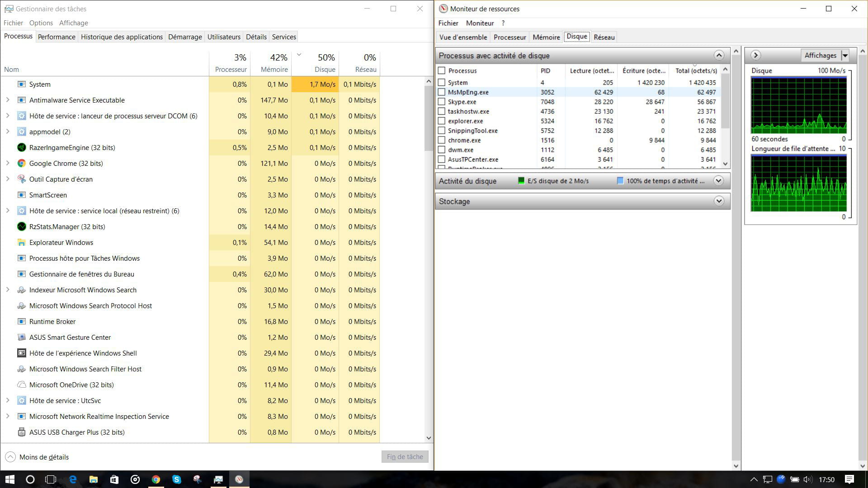Click the Fin de tâche button
The image size is (868, 488).
[x=405, y=457]
